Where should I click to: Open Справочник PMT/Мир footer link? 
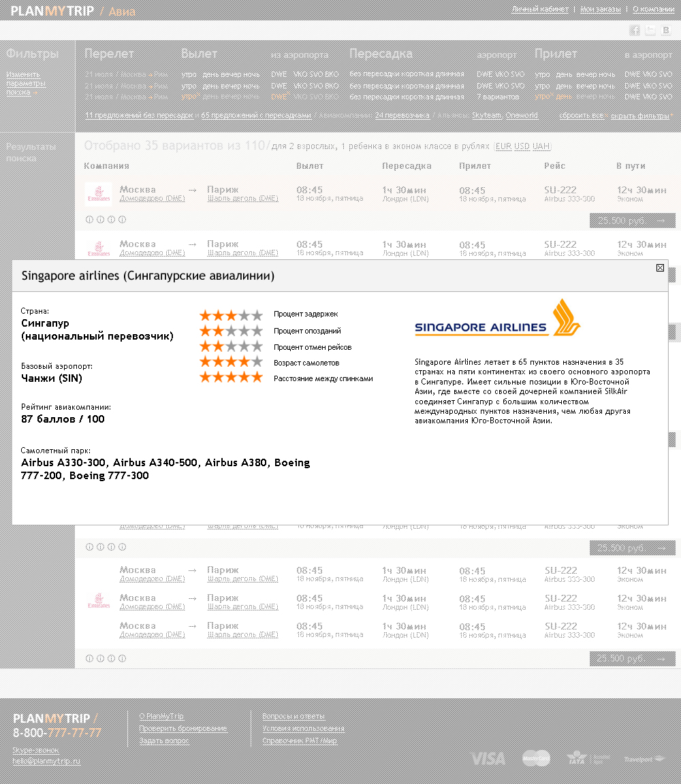(300, 740)
